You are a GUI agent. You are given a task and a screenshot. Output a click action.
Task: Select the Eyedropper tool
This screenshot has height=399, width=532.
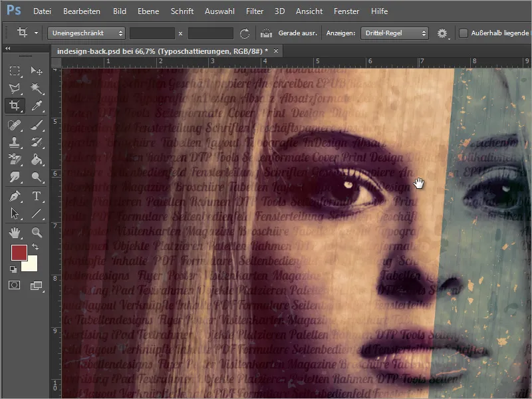(x=37, y=106)
